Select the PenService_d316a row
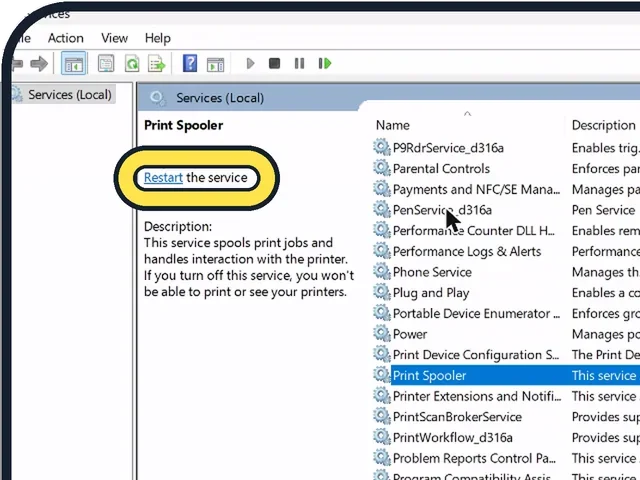 click(442, 210)
